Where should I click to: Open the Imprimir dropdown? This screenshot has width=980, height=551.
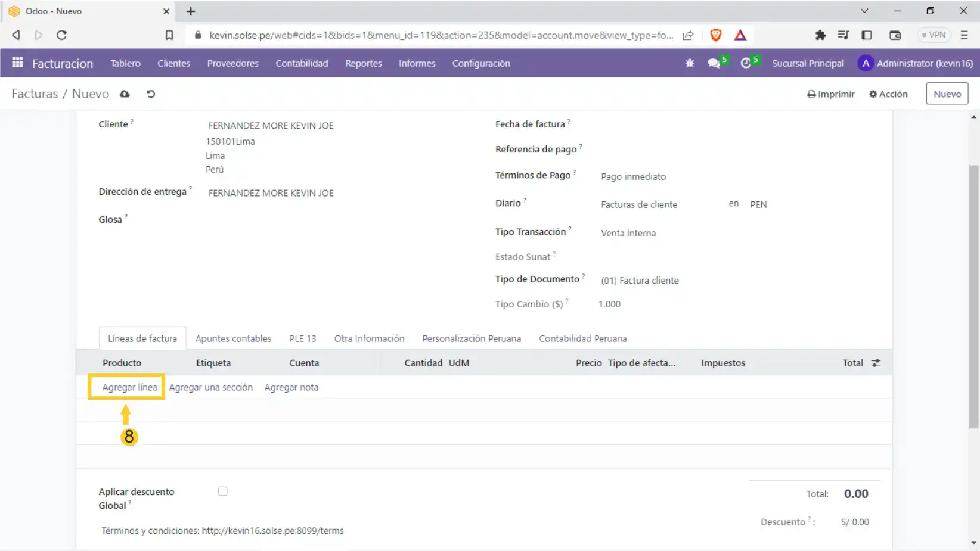[x=831, y=94]
